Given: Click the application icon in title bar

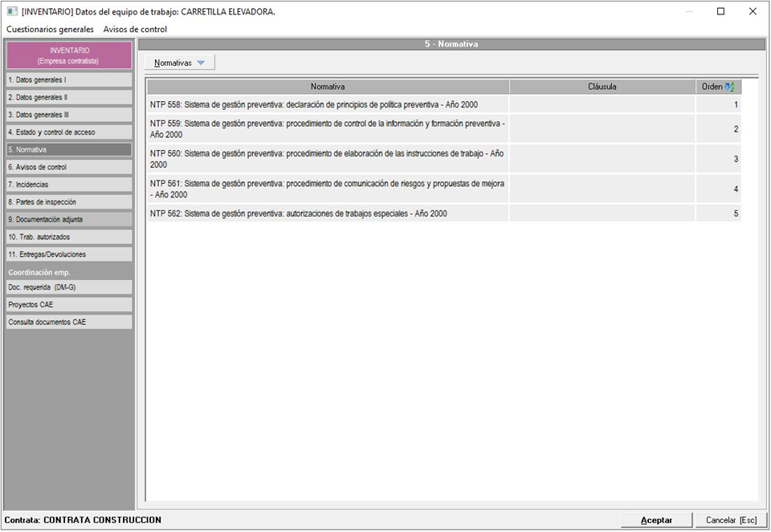Looking at the screenshot, I should pos(11,11).
